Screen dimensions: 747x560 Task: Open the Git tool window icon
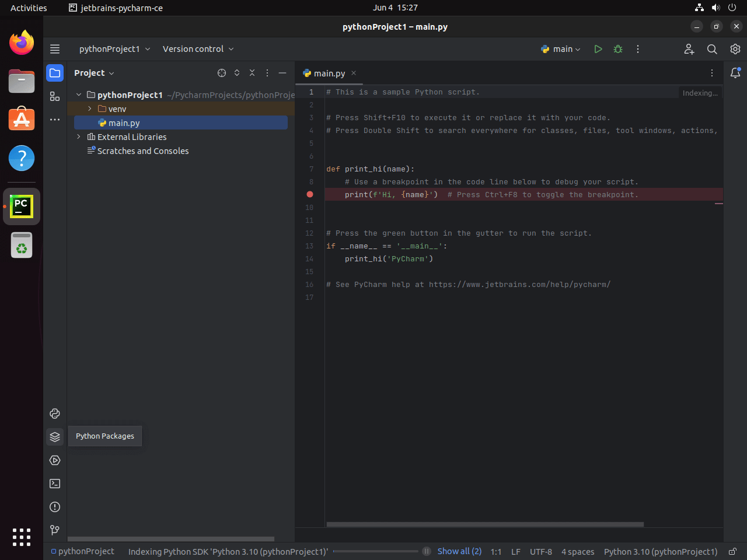click(x=54, y=530)
